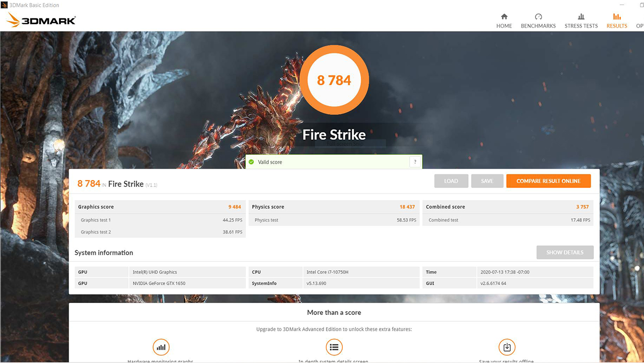
Task: Click the NVIDIA GeForce GTX 1650 entry
Action: coord(159,284)
